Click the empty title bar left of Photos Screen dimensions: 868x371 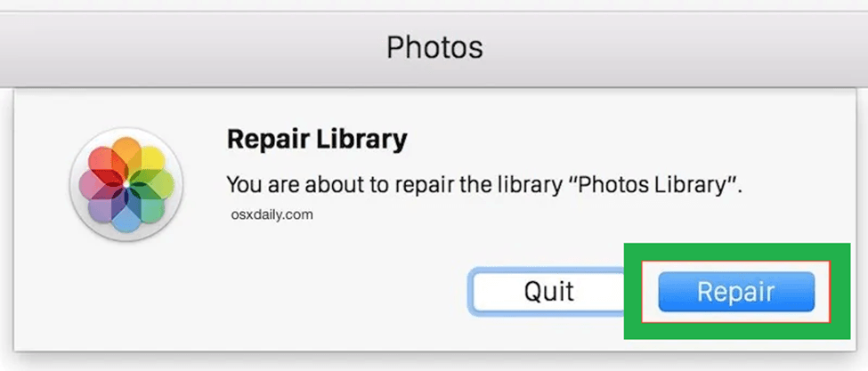point(178,46)
